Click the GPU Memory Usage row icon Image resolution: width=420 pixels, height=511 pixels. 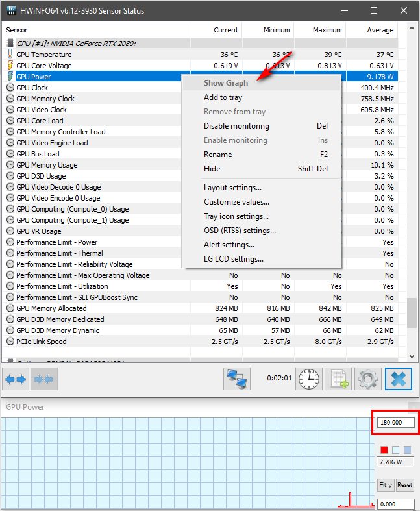[10, 165]
